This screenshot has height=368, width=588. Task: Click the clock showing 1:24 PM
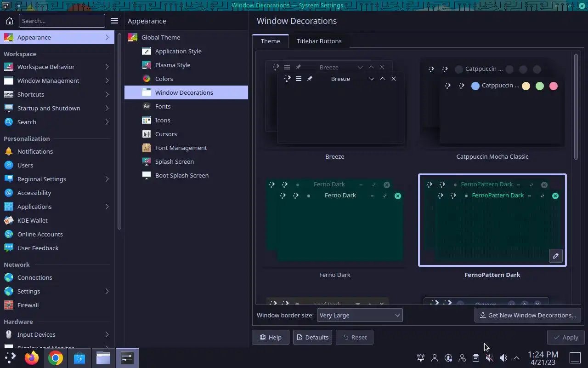(x=543, y=358)
